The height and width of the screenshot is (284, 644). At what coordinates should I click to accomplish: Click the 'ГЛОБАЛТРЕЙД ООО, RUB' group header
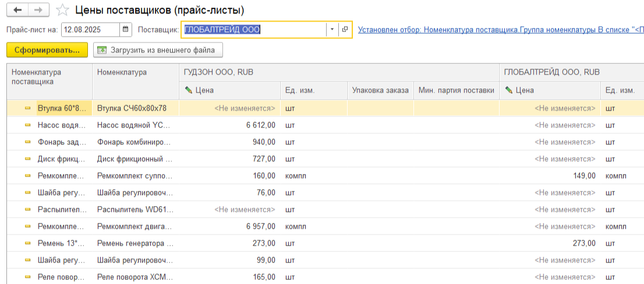pos(572,72)
